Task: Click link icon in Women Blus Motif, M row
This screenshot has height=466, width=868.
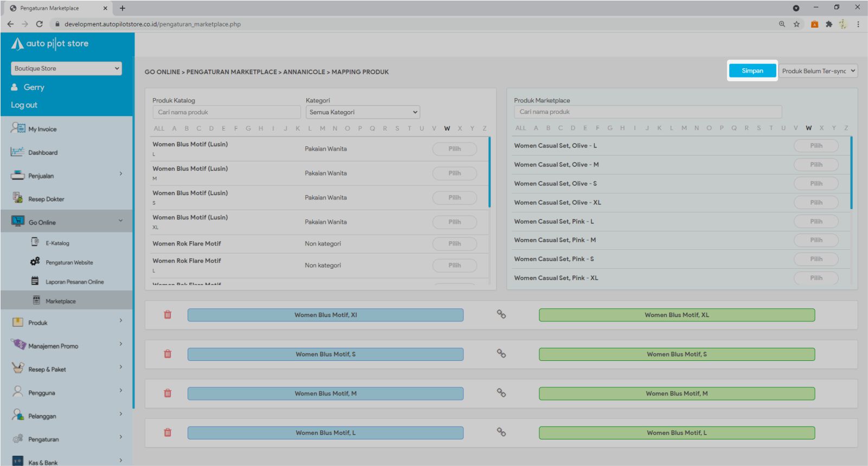Action: [501, 393]
